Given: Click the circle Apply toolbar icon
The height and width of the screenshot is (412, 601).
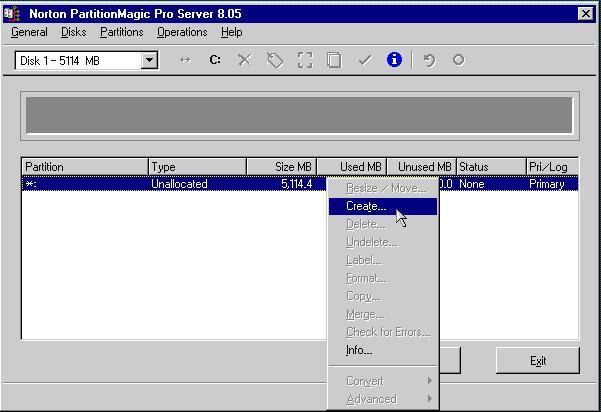Looking at the screenshot, I should pyautogui.click(x=458, y=60).
